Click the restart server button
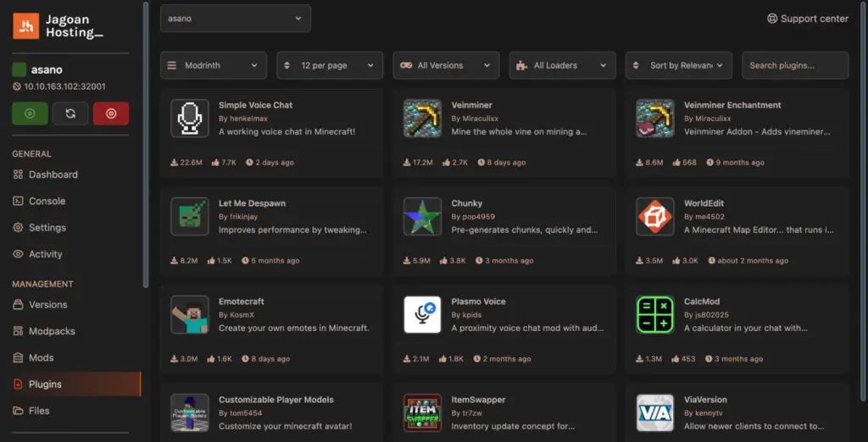This screenshot has width=868, height=442. 70,113
